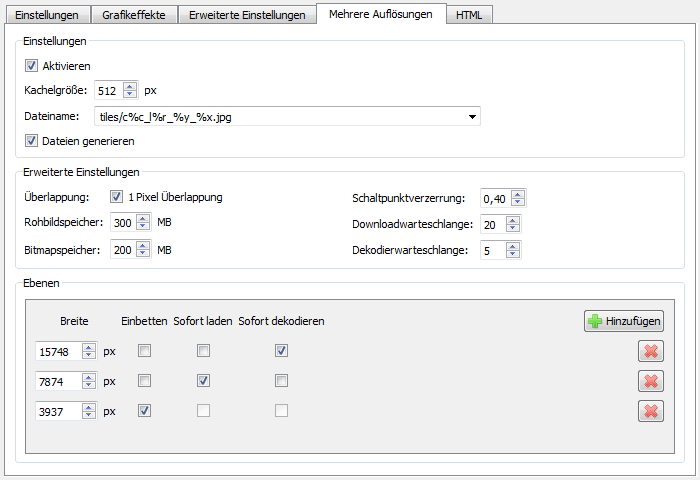Increase Bitmapspeicher value with up arrow
The height and width of the screenshot is (480, 700).
[x=143, y=246]
